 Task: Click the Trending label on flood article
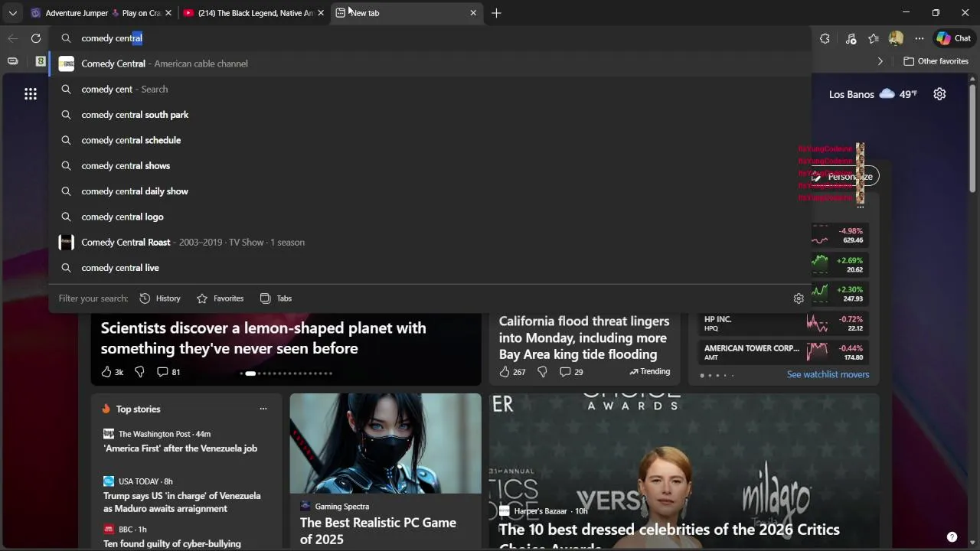point(649,372)
